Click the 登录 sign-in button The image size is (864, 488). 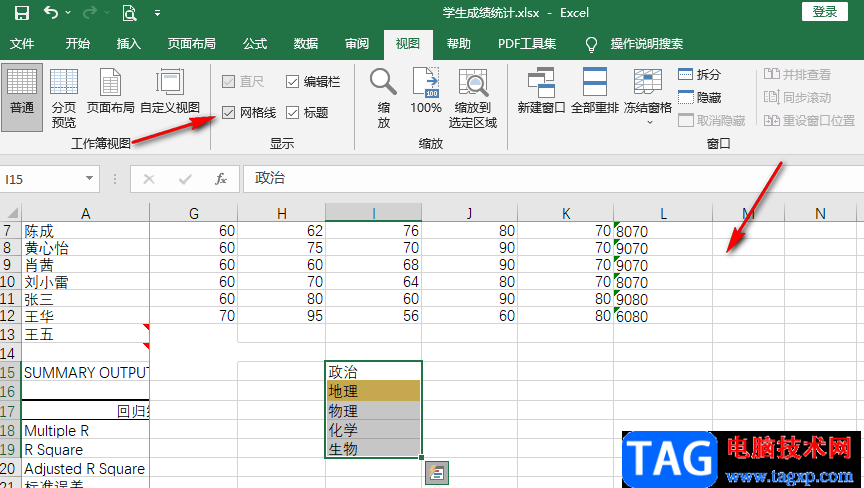[x=824, y=12]
